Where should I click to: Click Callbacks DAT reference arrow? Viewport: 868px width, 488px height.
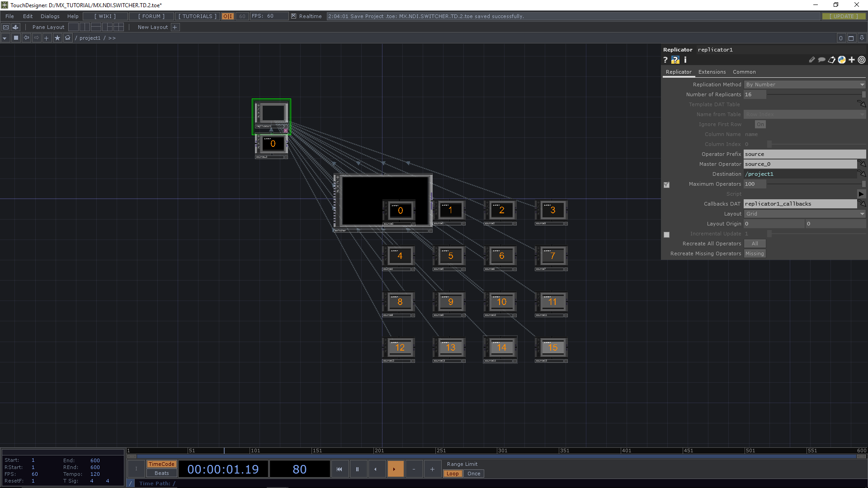(862, 203)
